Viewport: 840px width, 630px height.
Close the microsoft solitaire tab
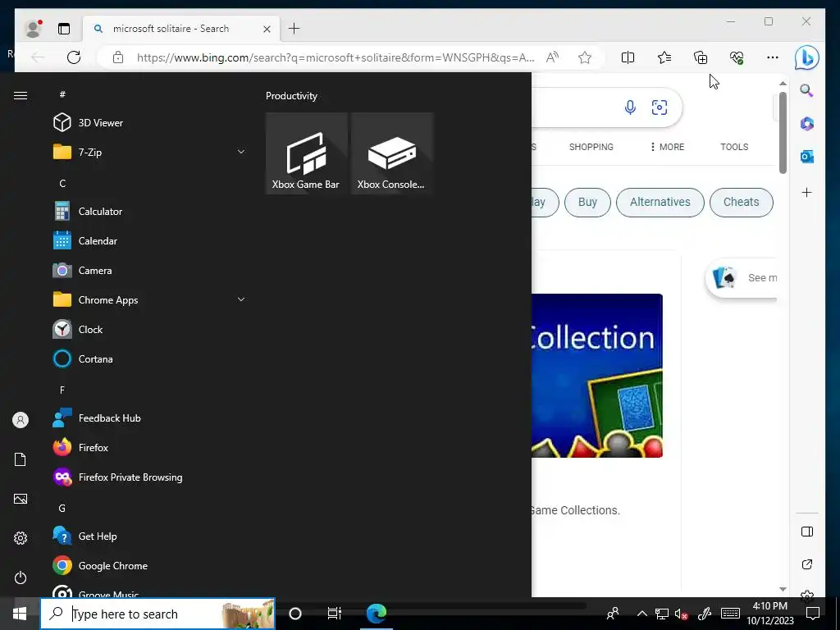click(267, 29)
